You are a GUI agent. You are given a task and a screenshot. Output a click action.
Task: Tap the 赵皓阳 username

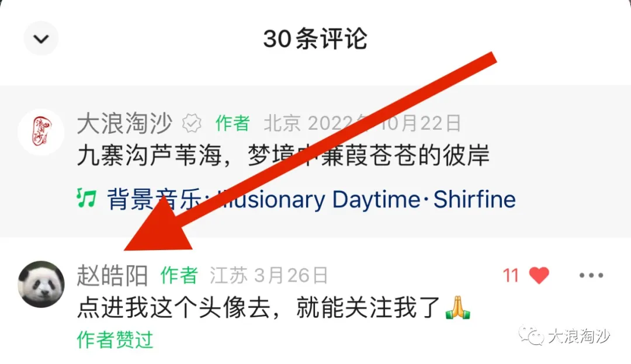click(x=112, y=276)
